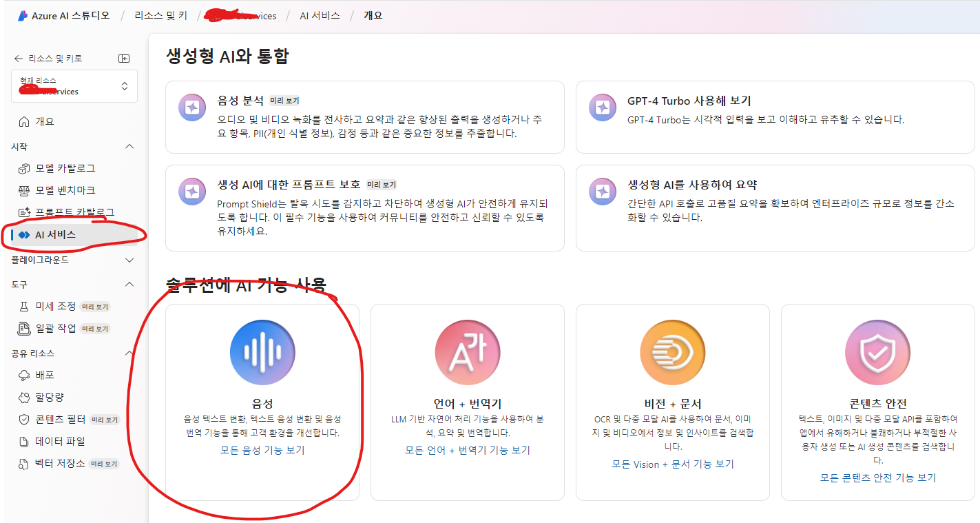Click the 일괄 작업 document icon
980x523 pixels.
pos(24,328)
